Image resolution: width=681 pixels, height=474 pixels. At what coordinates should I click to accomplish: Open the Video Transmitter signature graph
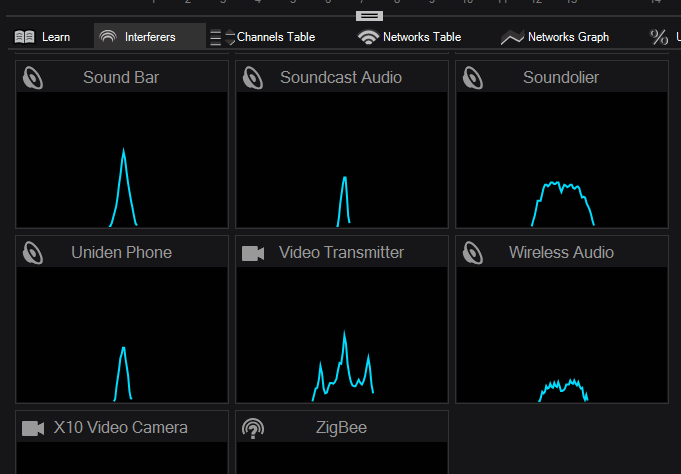pyautogui.click(x=342, y=335)
